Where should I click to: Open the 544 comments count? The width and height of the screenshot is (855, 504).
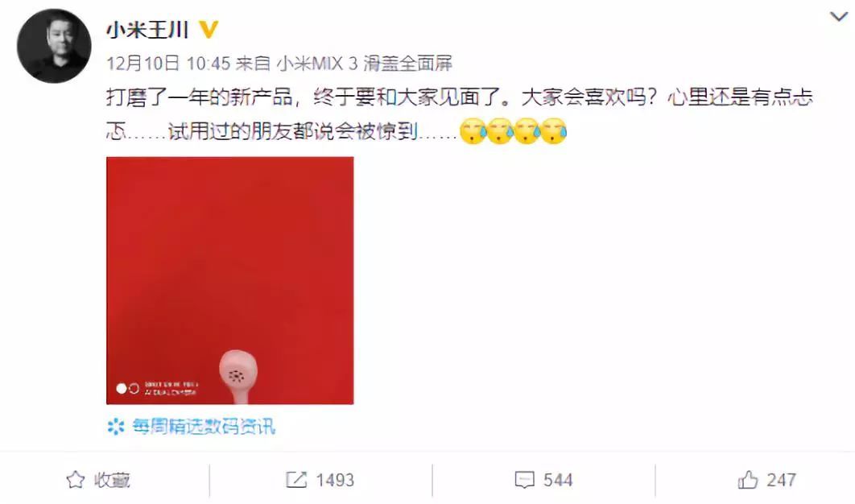(x=558, y=480)
